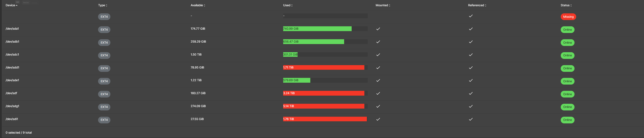644x138 pixels.
Task: Click the EXT4 badge for /dev/sdc1
Action: [x=104, y=56]
